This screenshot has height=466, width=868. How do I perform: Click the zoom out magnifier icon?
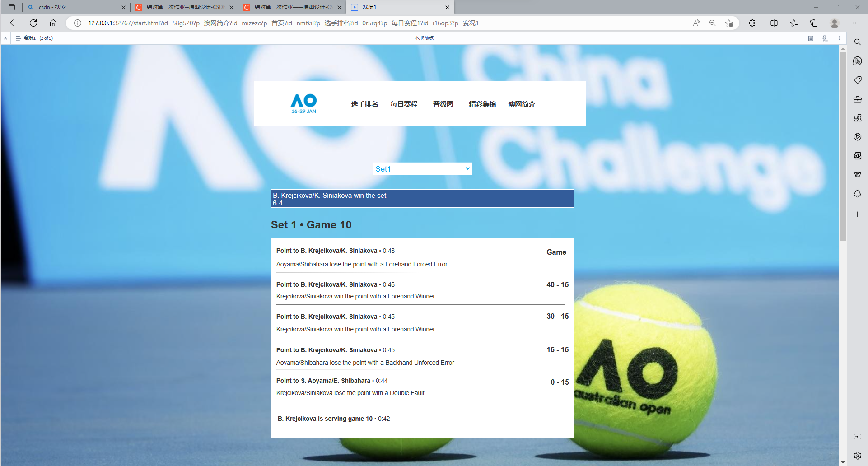click(713, 23)
